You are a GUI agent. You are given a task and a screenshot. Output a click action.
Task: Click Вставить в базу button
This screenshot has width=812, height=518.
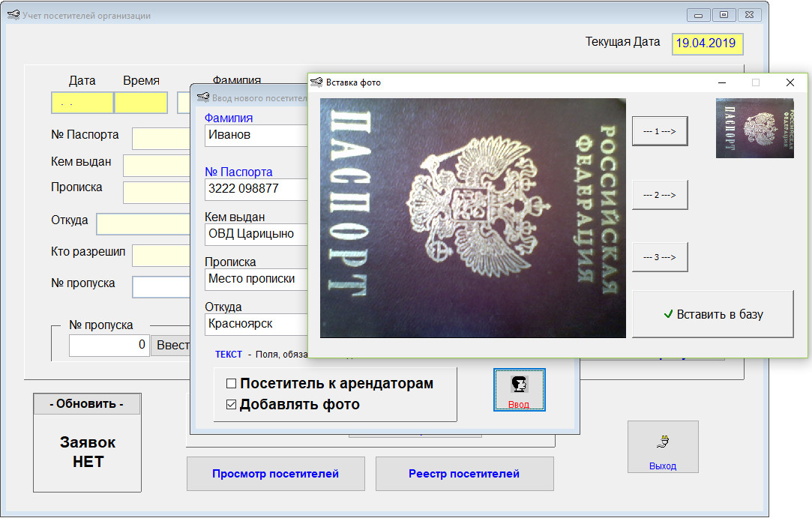713,314
